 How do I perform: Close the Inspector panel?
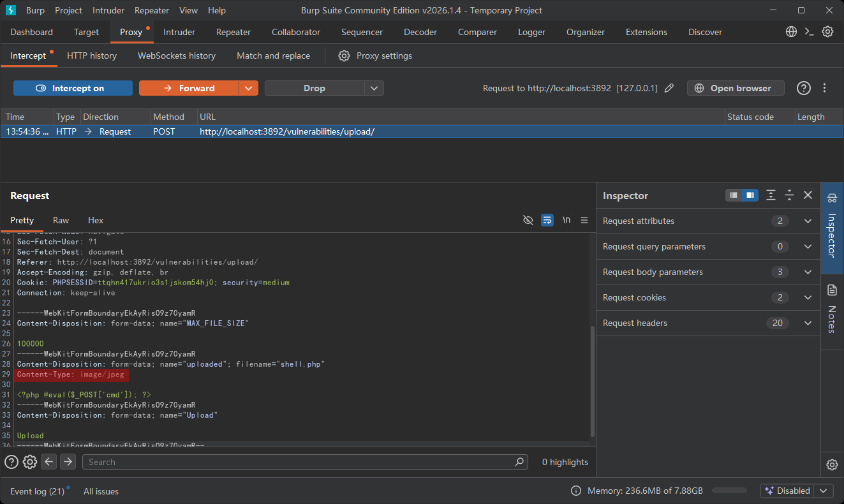[x=808, y=195]
